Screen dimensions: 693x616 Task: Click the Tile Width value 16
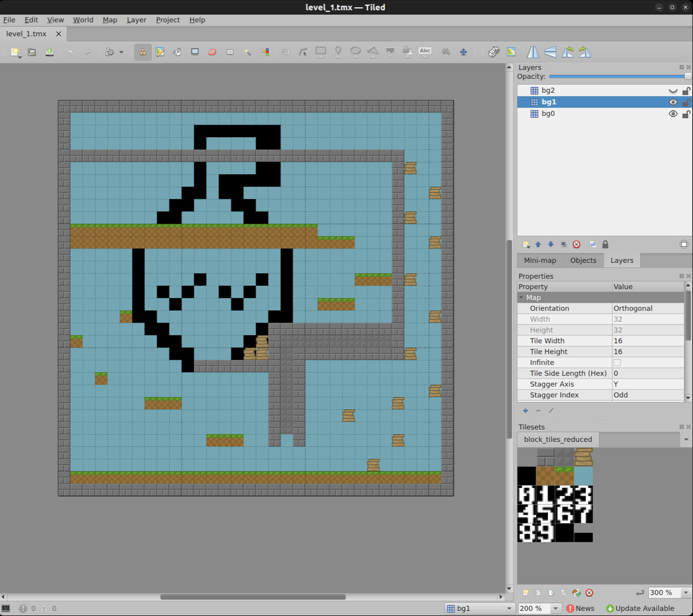pyautogui.click(x=648, y=341)
